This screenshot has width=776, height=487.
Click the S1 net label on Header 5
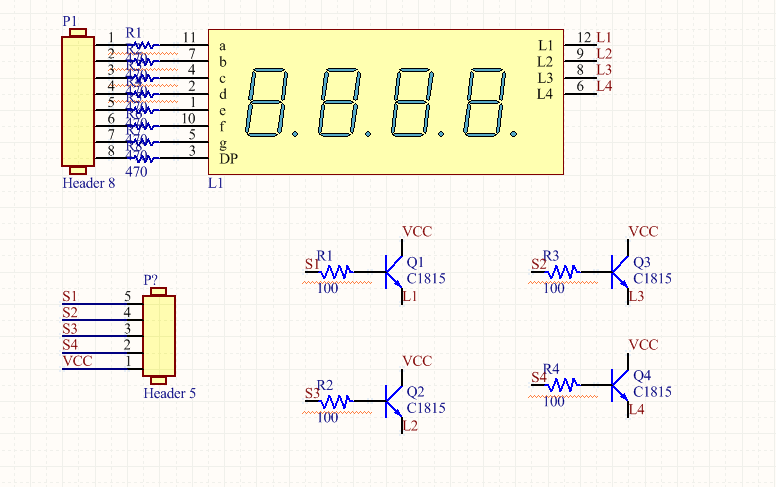[69, 296]
